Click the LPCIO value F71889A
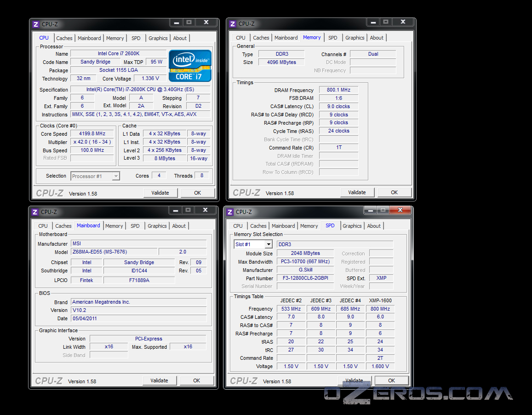Screen dimensions: 532x415 coord(139,280)
